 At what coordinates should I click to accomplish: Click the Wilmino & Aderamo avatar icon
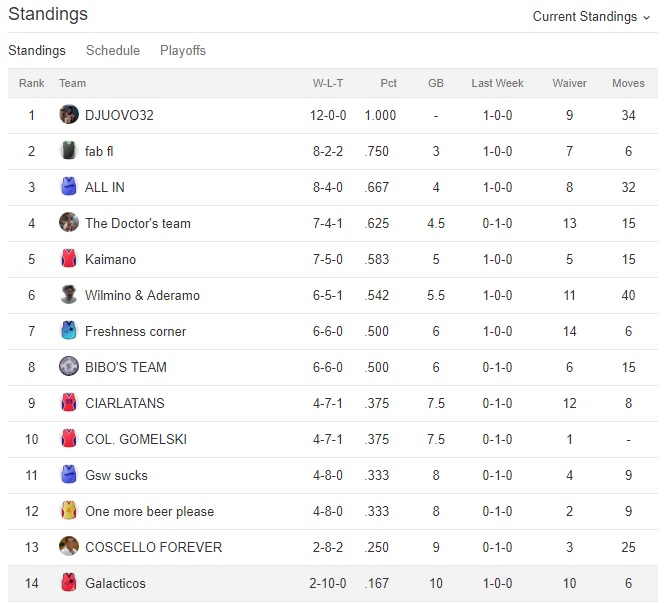click(x=68, y=295)
